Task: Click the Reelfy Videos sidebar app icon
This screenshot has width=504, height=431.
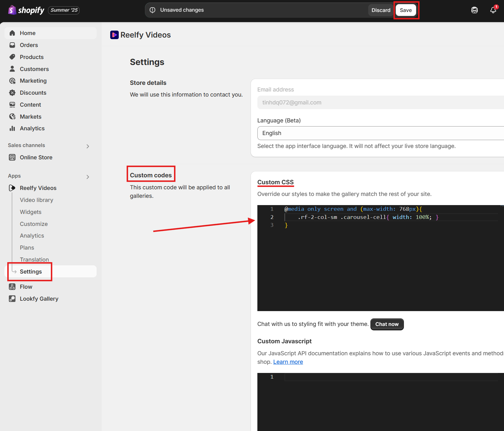Action: pyautogui.click(x=12, y=188)
